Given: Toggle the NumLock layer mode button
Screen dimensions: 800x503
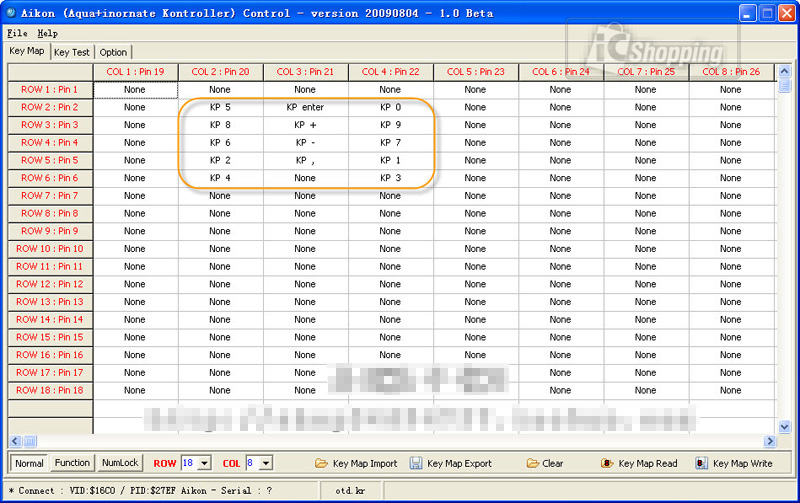Looking at the screenshot, I should click(120, 463).
